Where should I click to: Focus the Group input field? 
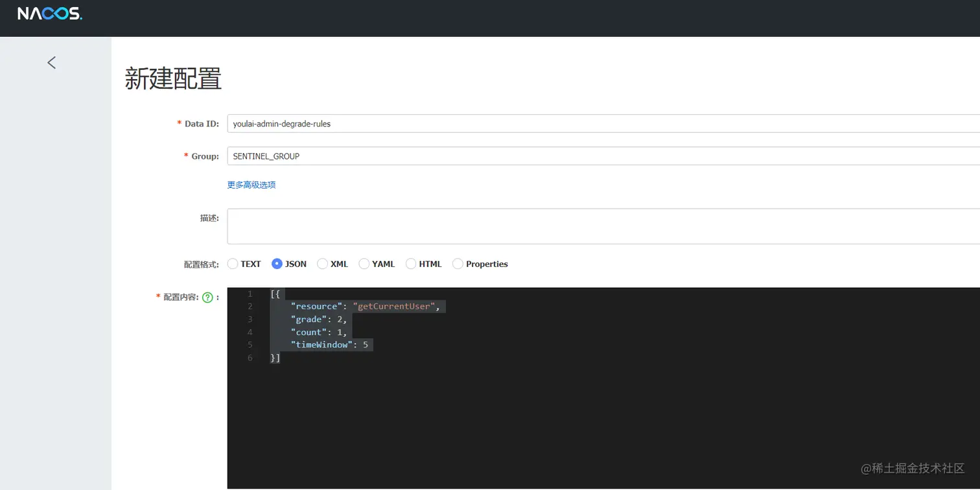(x=603, y=156)
